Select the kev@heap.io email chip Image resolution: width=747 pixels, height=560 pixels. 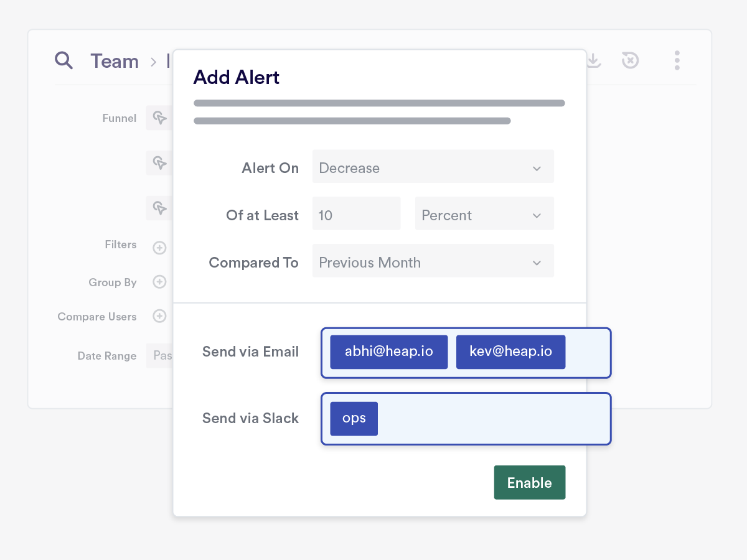510,352
